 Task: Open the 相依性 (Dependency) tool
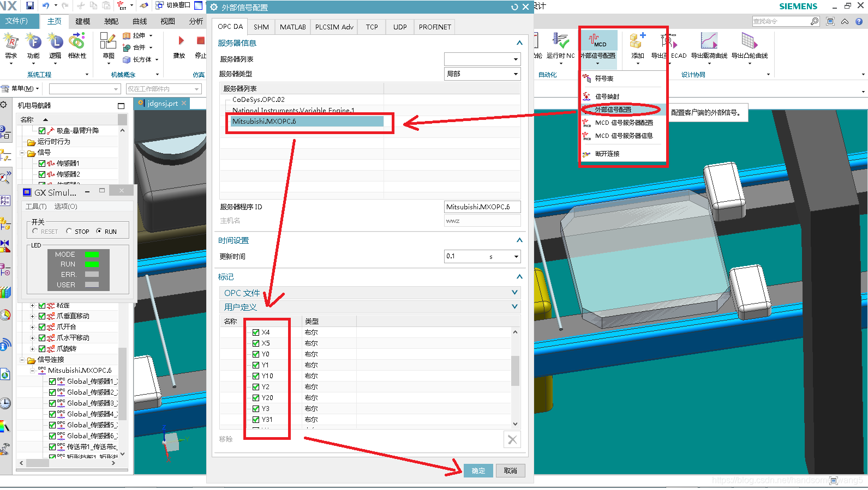click(77, 46)
